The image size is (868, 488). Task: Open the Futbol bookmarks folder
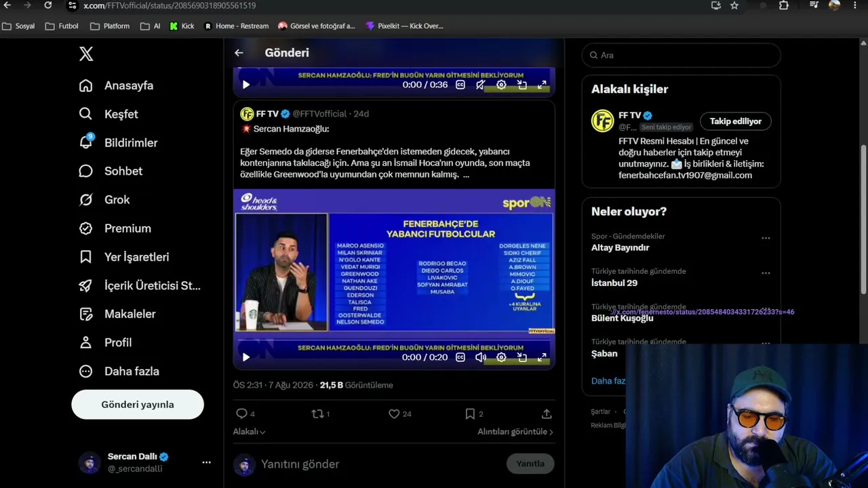[62, 26]
